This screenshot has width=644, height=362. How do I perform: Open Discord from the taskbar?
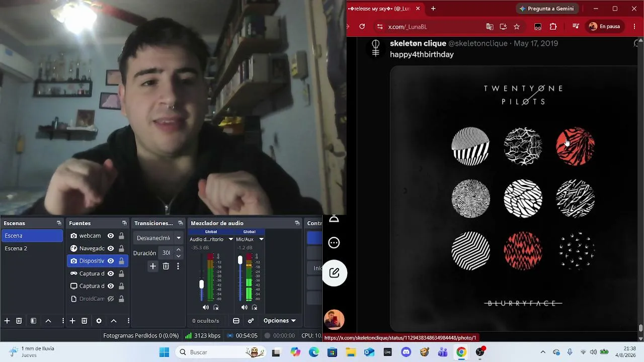pyautogui.click(x=406, y=352)
